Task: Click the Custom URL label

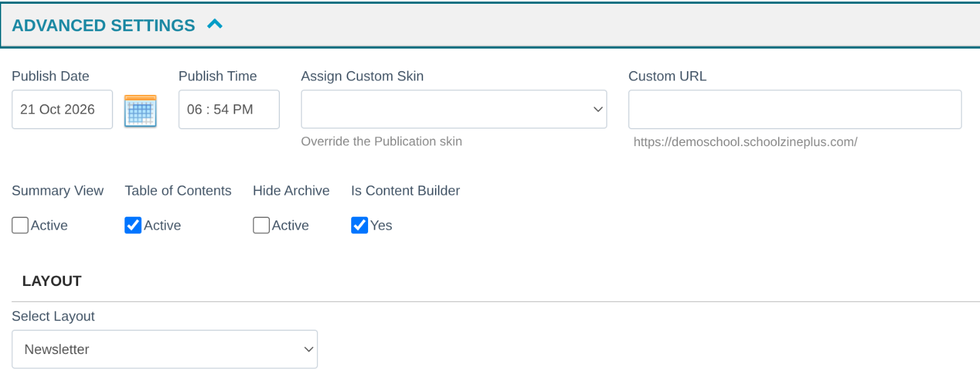Action: [667, 76]
